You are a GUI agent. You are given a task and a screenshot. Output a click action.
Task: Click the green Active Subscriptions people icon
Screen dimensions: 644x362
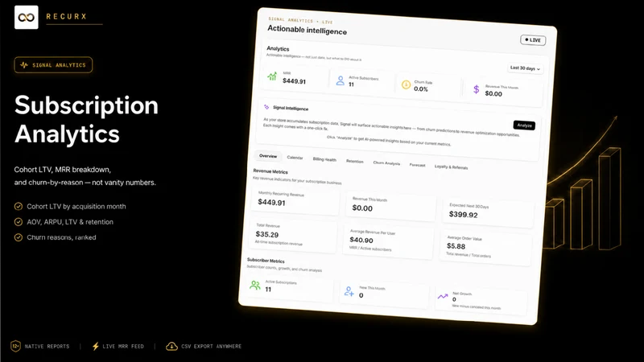(x=255, y=285)
